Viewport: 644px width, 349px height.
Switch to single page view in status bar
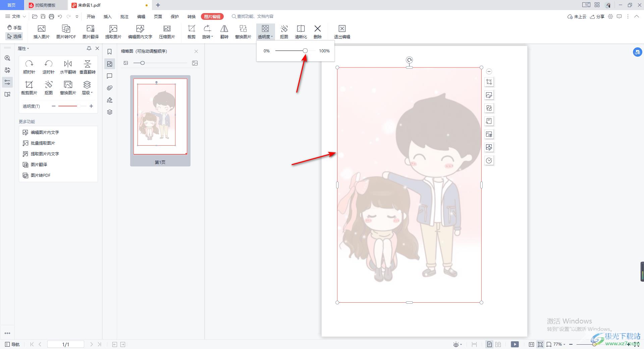click(489, 344)
